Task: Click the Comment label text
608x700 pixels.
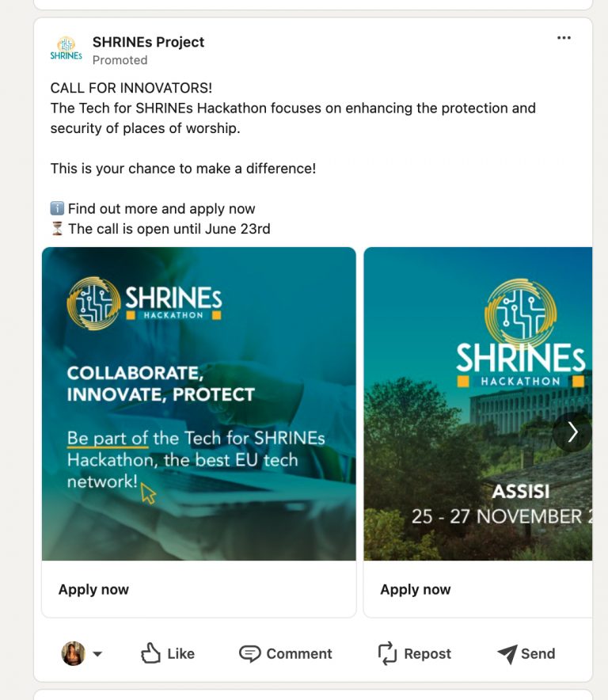Action: coord(299,653)
